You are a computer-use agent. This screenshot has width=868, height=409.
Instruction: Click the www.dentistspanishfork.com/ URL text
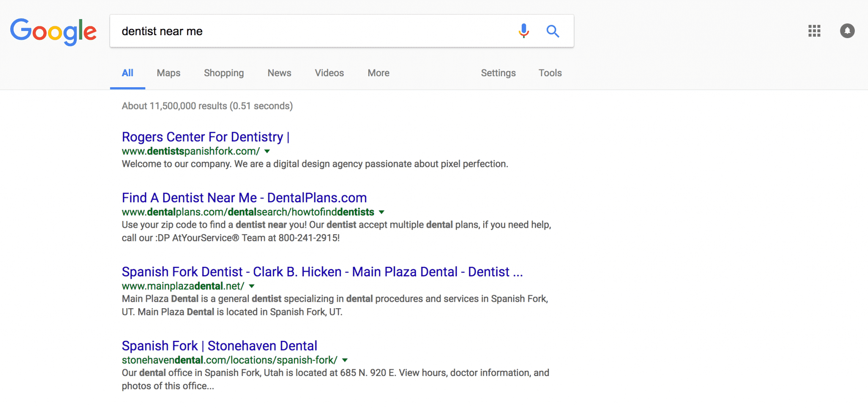(x=191, y=151)
